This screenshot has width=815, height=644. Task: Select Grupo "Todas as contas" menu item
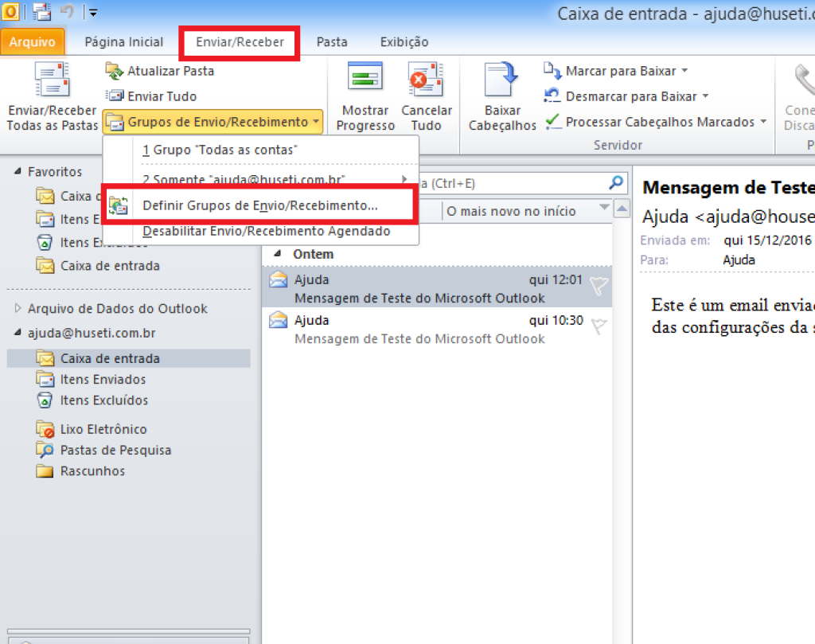point(261,150)
